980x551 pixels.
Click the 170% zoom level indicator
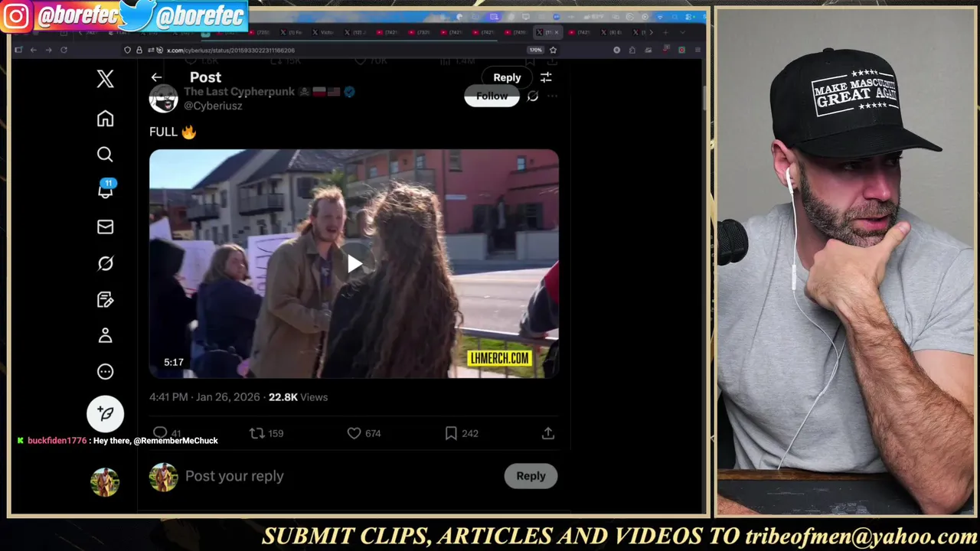click(536, 50)
